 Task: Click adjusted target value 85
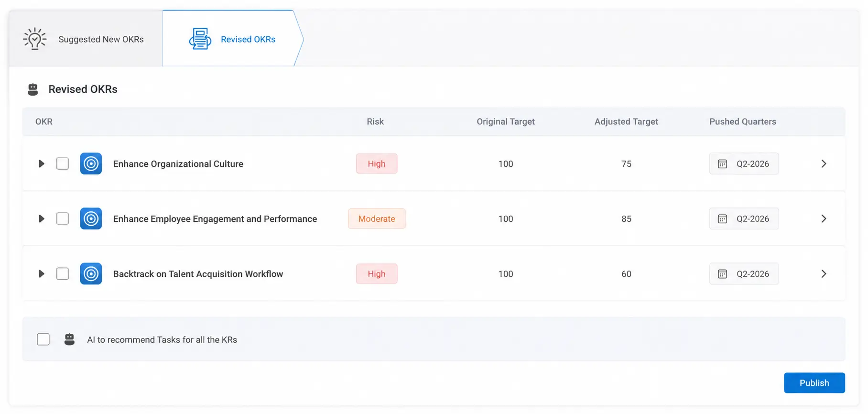(x=626, y=219)
